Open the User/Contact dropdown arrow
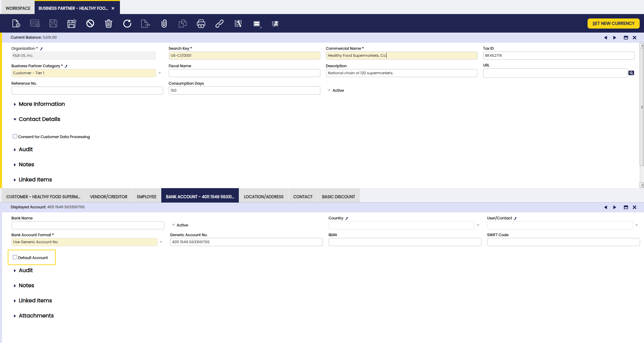The image size is (644, 343). pyautogui.click(x=637, y=225)
